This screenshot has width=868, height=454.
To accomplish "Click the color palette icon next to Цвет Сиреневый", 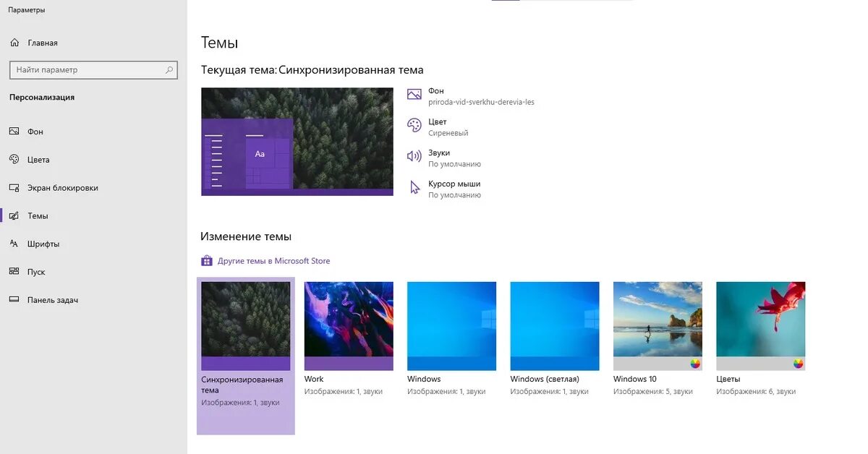I will point(414,125).
